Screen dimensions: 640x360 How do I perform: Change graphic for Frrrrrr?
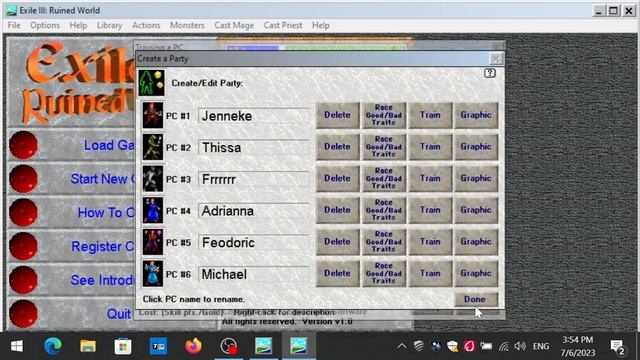(x=476, y=178)
